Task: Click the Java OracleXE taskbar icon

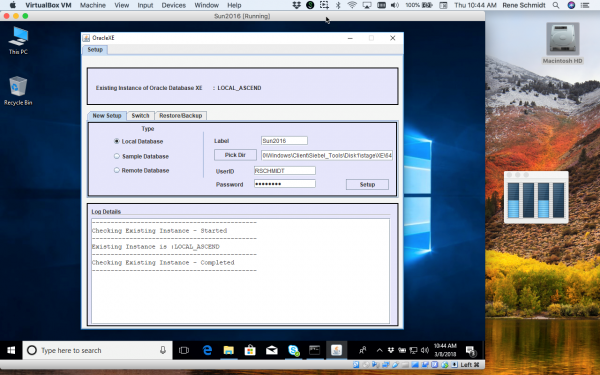Action: point(336,350)
